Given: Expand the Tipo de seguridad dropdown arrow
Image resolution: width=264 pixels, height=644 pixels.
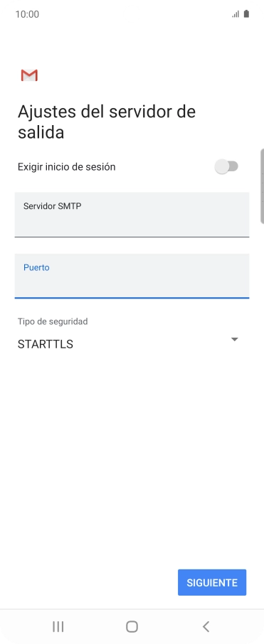Looking at the screenshot, I should [x=234, y=339].
